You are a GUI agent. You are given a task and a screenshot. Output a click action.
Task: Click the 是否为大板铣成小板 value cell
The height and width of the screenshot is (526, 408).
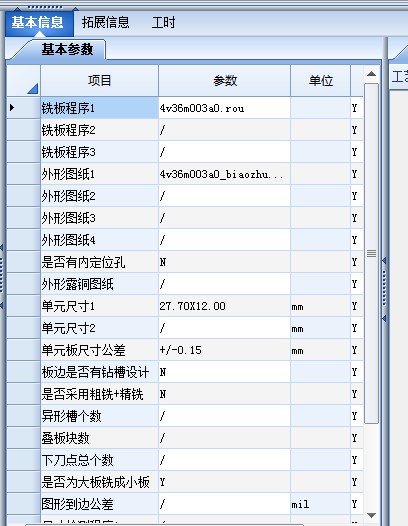[224, 482]
